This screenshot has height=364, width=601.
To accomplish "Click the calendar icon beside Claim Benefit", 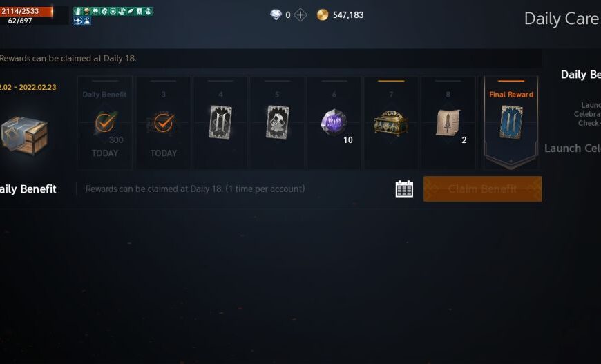I will tap(404, 189).
